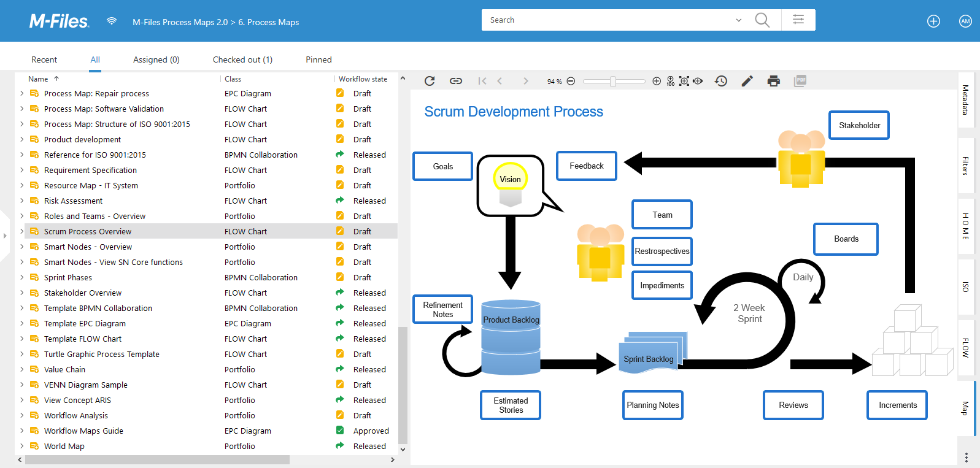Click the zoom slider handle
Image resolution: width=980 pixels, height=468 pixels.
coord(612,81)
